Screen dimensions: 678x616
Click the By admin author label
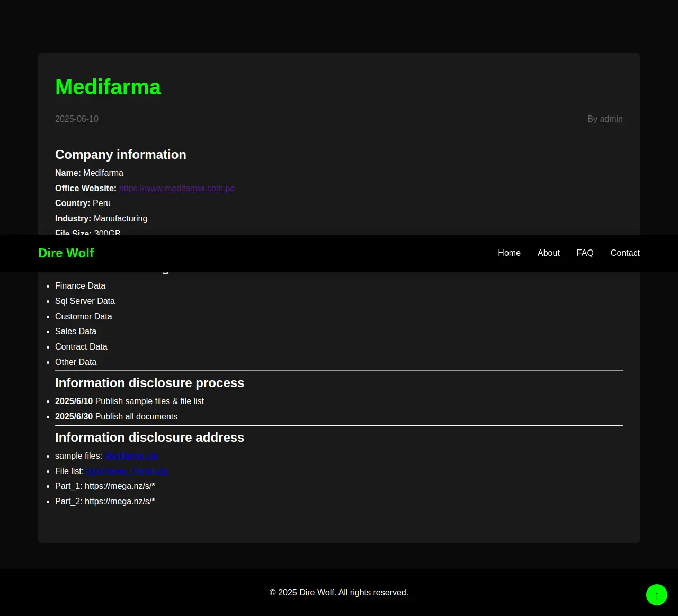tap(604, 119)
